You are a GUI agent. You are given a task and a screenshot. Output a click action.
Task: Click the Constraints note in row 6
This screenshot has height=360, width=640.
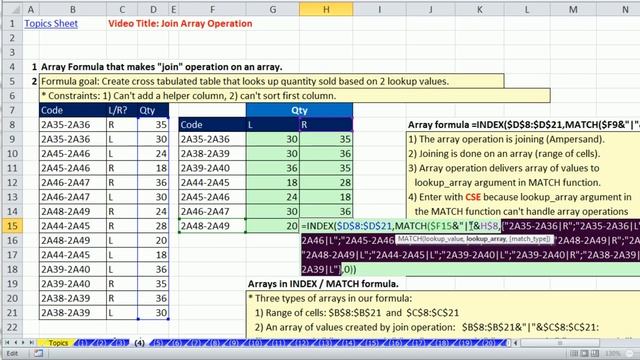click(x=189, y=96)
